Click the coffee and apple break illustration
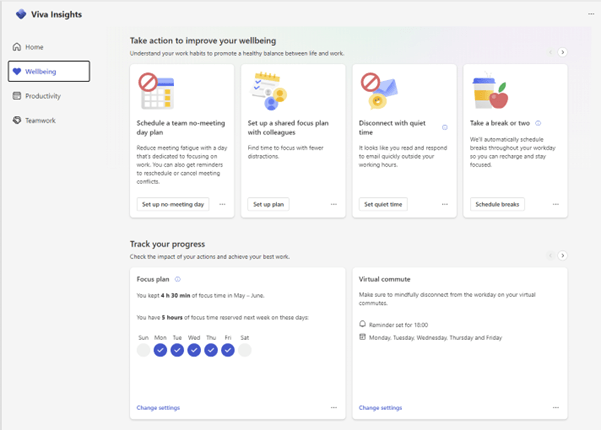Screen dimensions: 601x430 point(490,92)
